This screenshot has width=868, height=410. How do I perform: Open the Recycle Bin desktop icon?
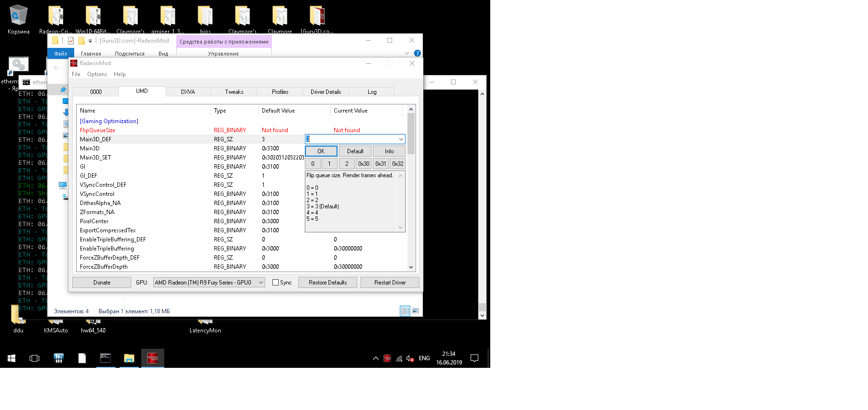18,17
